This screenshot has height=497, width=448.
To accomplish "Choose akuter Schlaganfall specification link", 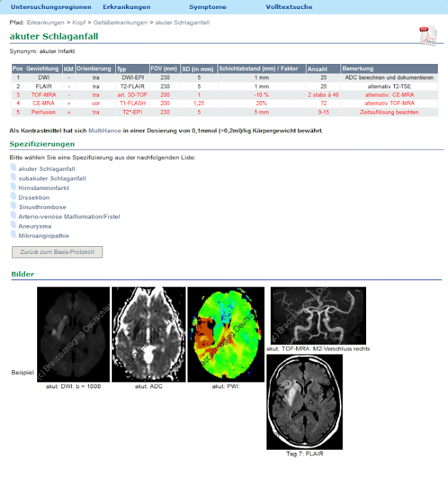I will (47, 169).
